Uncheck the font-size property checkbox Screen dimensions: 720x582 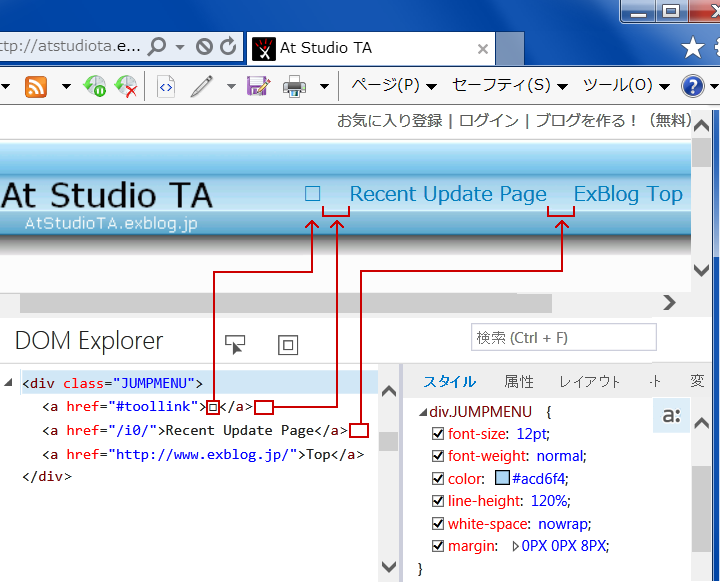pos(438,434)
